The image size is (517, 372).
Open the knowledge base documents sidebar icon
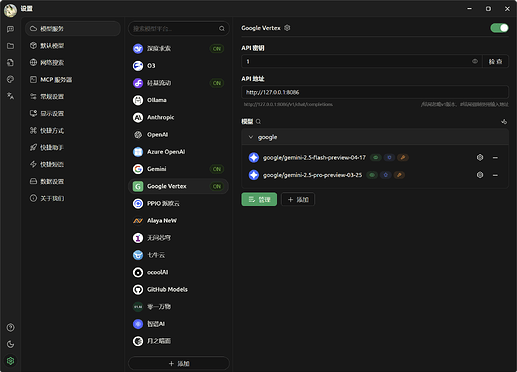pos(10,62)
